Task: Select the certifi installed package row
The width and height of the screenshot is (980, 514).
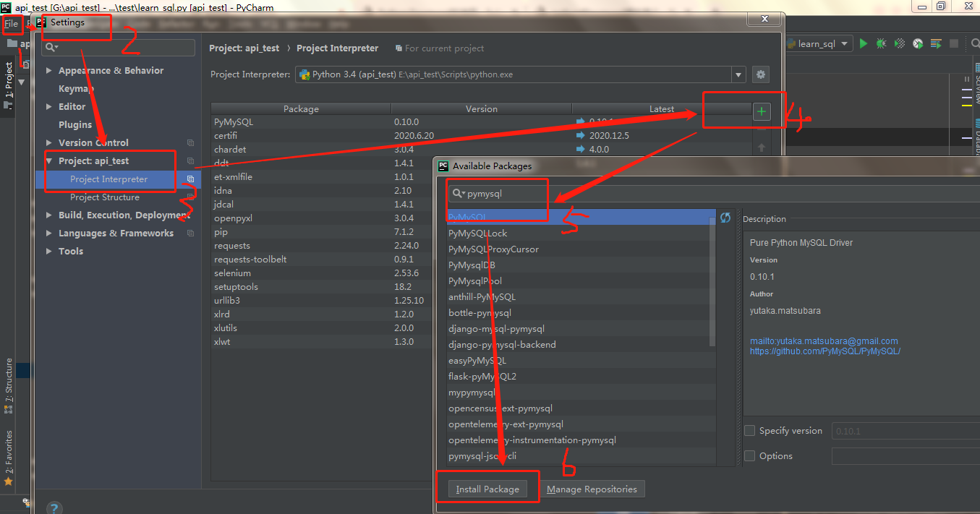Action: [x=481, y=136]
